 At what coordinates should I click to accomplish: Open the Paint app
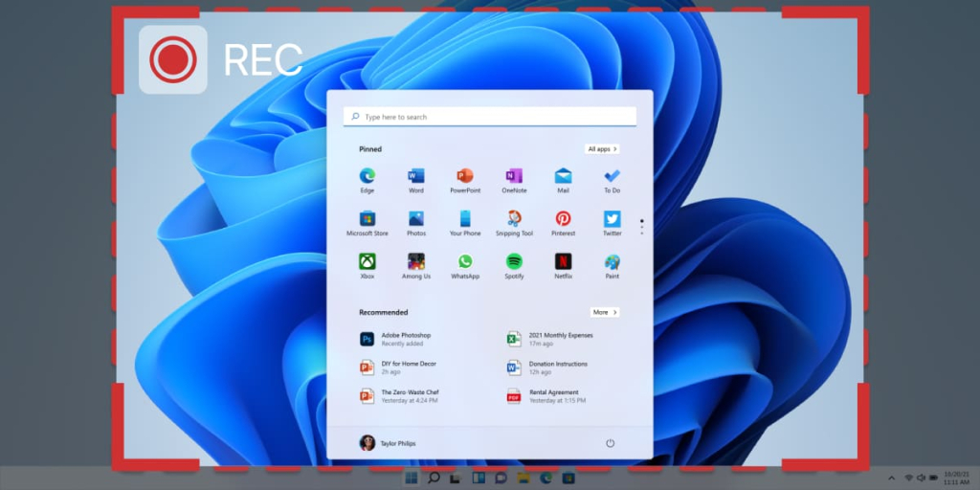612,266
